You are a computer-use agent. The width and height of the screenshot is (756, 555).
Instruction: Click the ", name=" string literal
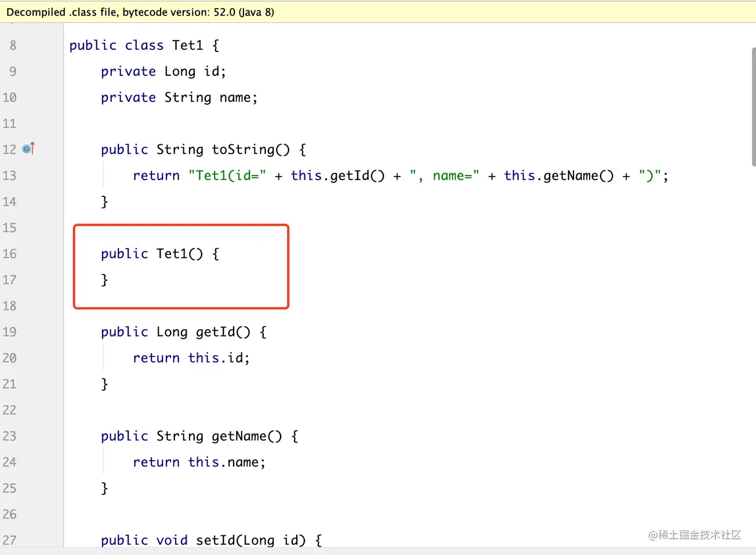click(x=444, y=176)
